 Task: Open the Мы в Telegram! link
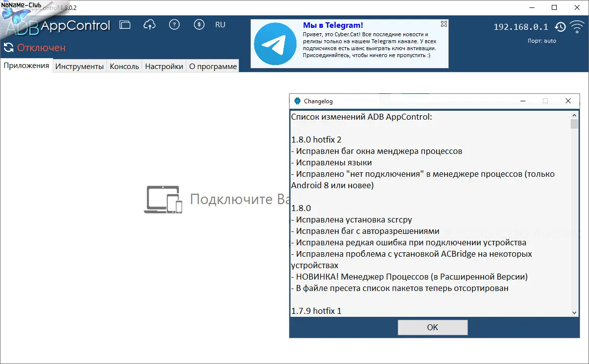click(x=333, y=25)
